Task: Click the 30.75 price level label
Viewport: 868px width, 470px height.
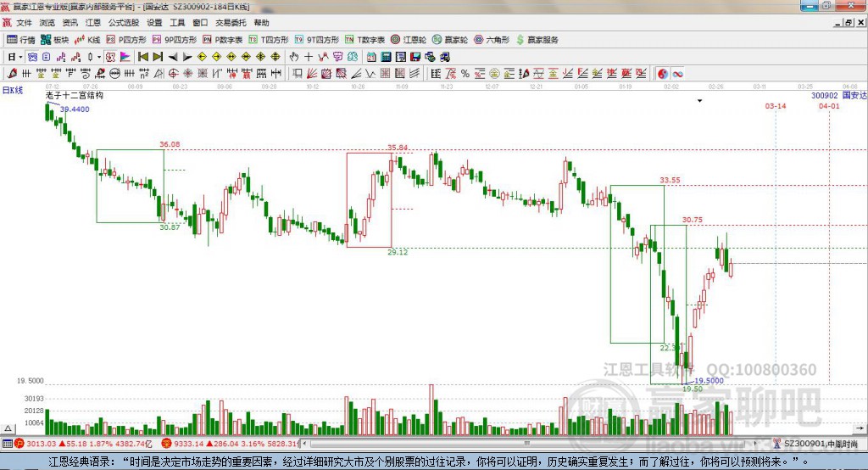Action: 692,220
